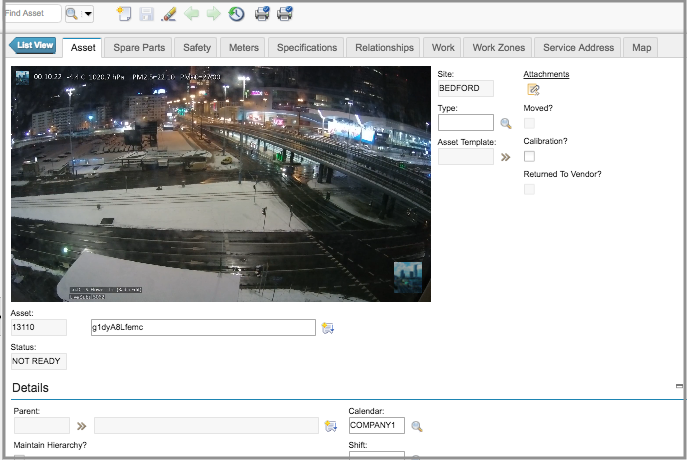Screen dimensions: 687x460
Task: Go to the next record arrow
Action: click(x=214, y=14)
